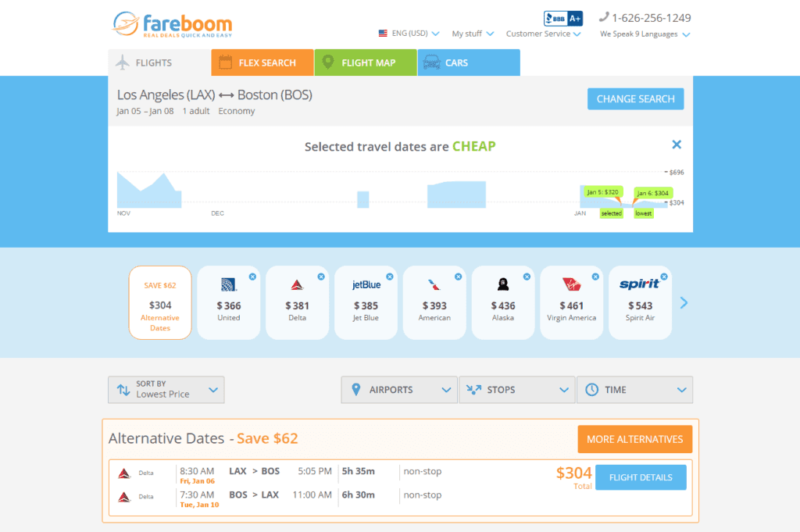Click the clock icon in Time filter

591,390
